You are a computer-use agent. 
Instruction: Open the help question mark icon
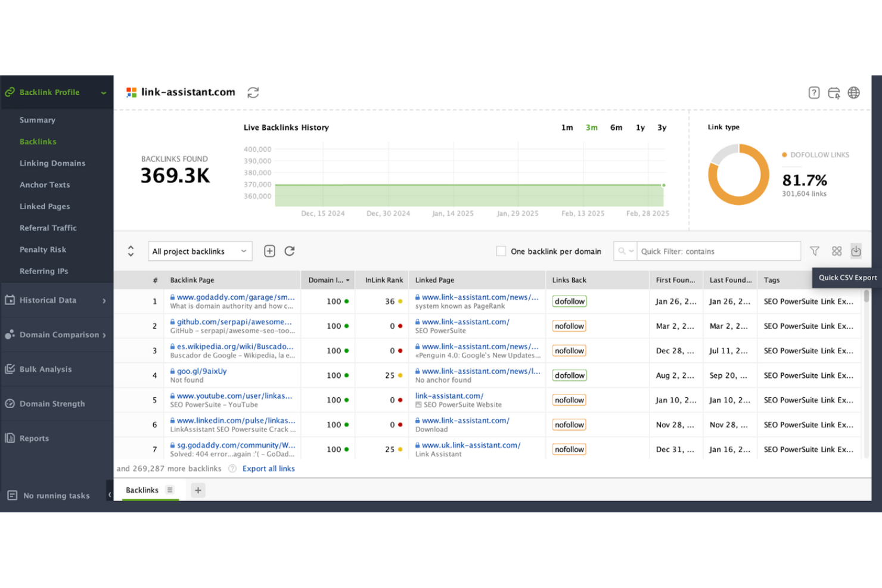tap(813, 92)
